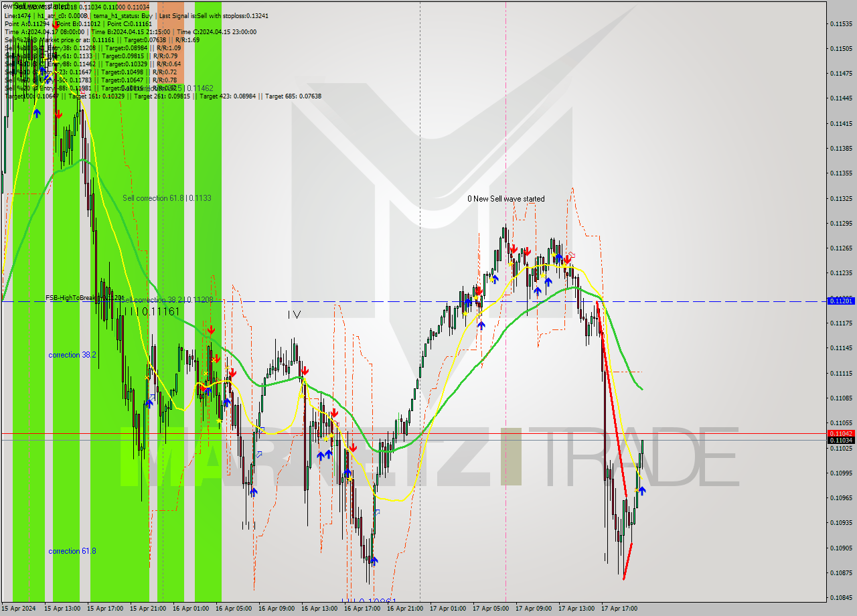Click the 'Time C:2024.04.15 23:00:00' text
This screenshot has width=857, height=616.
tap(216, 31)
